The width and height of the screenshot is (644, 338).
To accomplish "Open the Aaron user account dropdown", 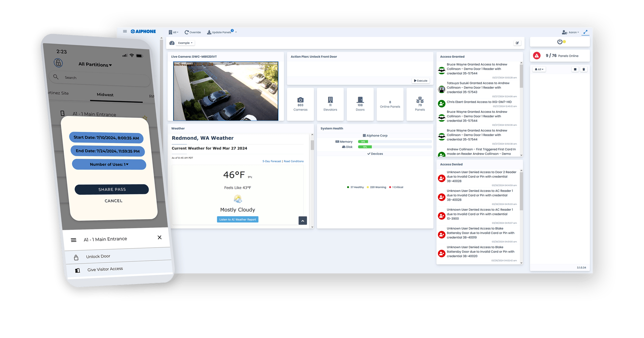I will click(x=571, y=33).
